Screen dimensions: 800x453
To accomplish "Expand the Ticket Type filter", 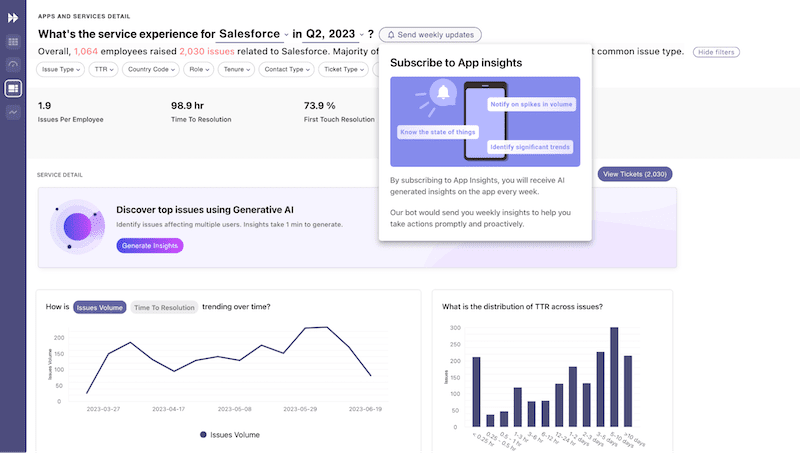I will click(x=343, y=69).
